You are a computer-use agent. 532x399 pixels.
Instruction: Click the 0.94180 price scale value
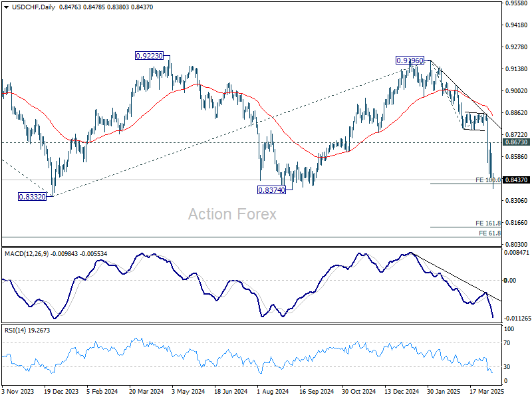point(517,25)
